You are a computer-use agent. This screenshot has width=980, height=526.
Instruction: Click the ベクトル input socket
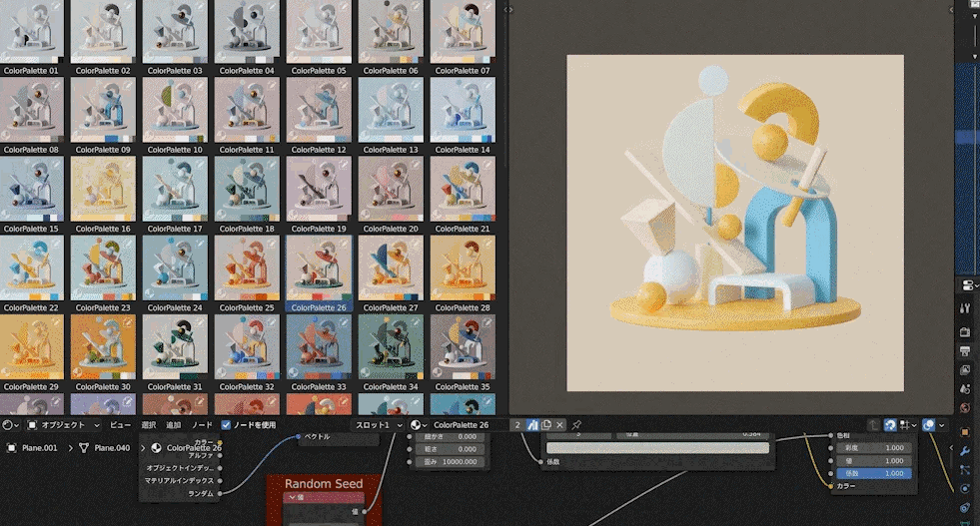(298, 436)
